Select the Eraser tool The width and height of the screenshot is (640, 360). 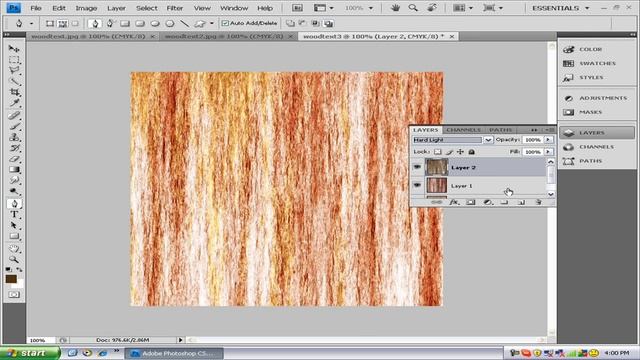click(14, 159)
